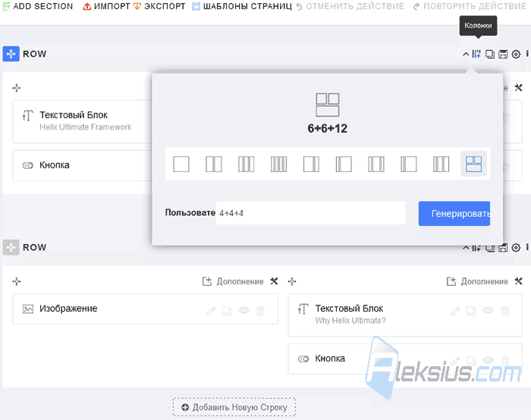This screenshot has width=531, height=420.
Task: Select narrow-wide-narrow three column layout
Action: point(376,165)
